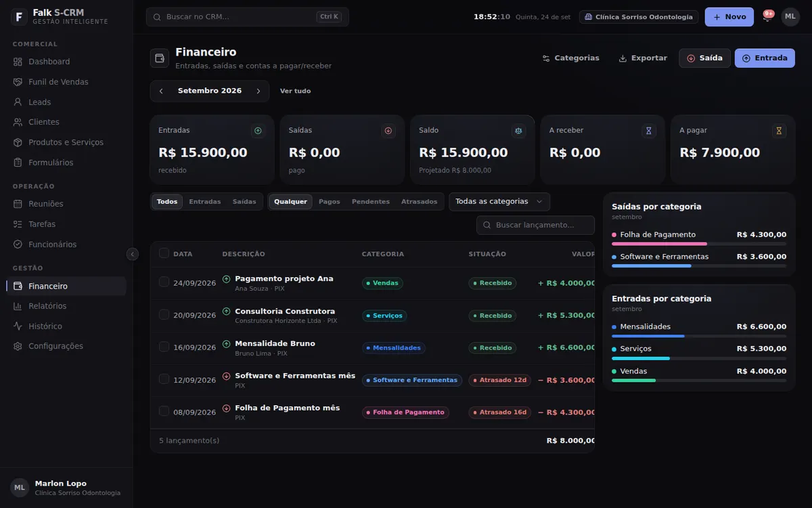Viewport: 812px width, 508px height.
Task: Select the Saídas type filter tab
Action: point(244,202)
